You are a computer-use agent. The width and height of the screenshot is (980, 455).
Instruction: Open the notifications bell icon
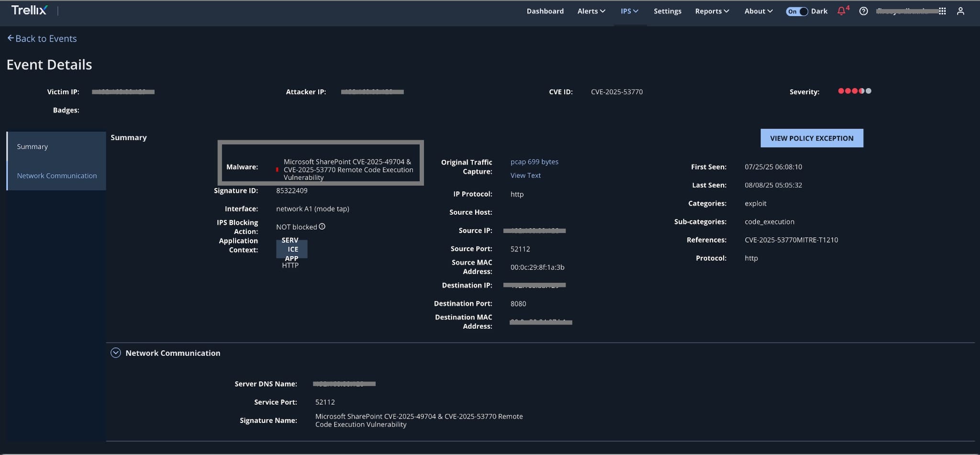tap(841, 11)
